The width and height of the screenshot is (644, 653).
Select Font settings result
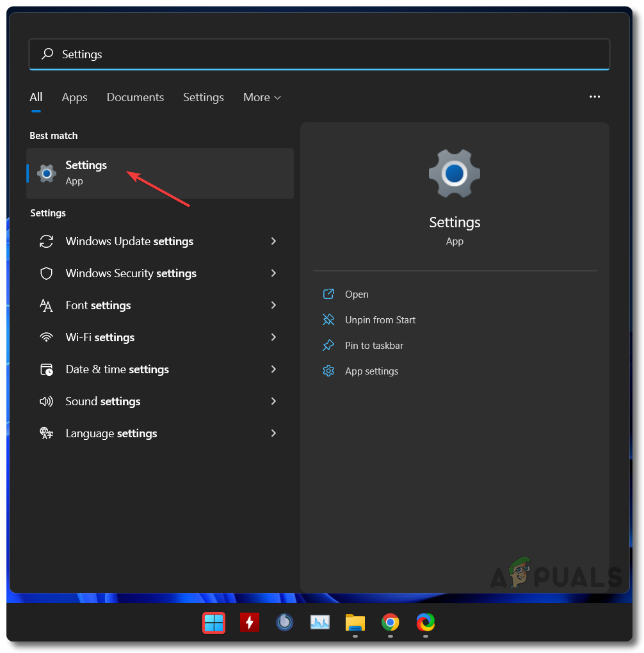[160, 305]
